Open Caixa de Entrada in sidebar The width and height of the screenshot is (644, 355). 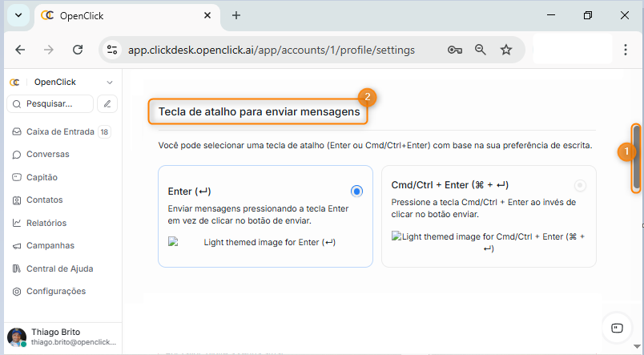pos(60,131)
